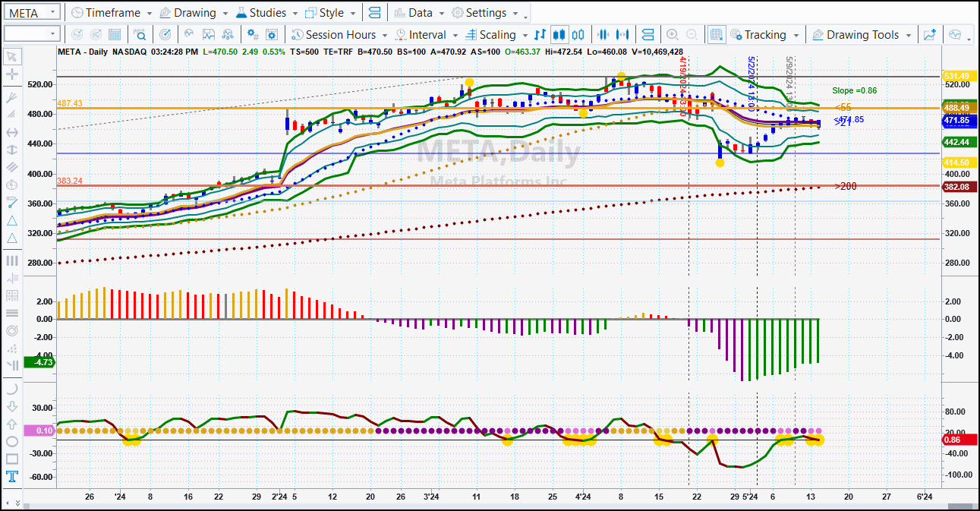Open the Scaling dropdown

pos(496,35)
